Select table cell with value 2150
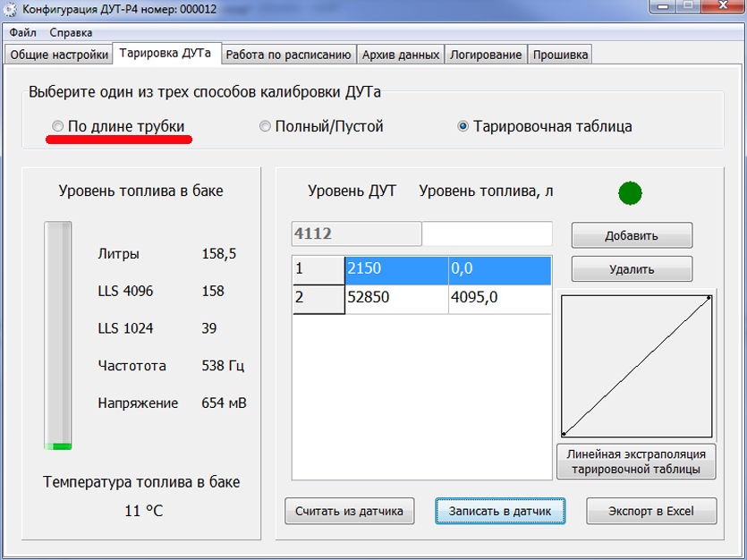The width and height of the screenshot is (747, 560). [396, 270]
